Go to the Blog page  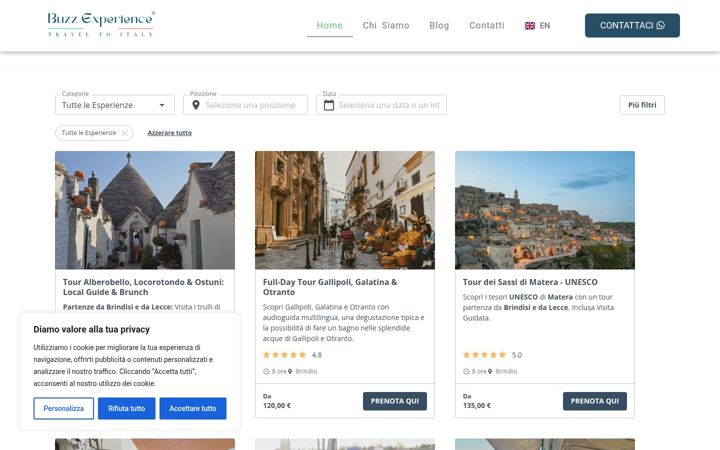click(439, 25)
